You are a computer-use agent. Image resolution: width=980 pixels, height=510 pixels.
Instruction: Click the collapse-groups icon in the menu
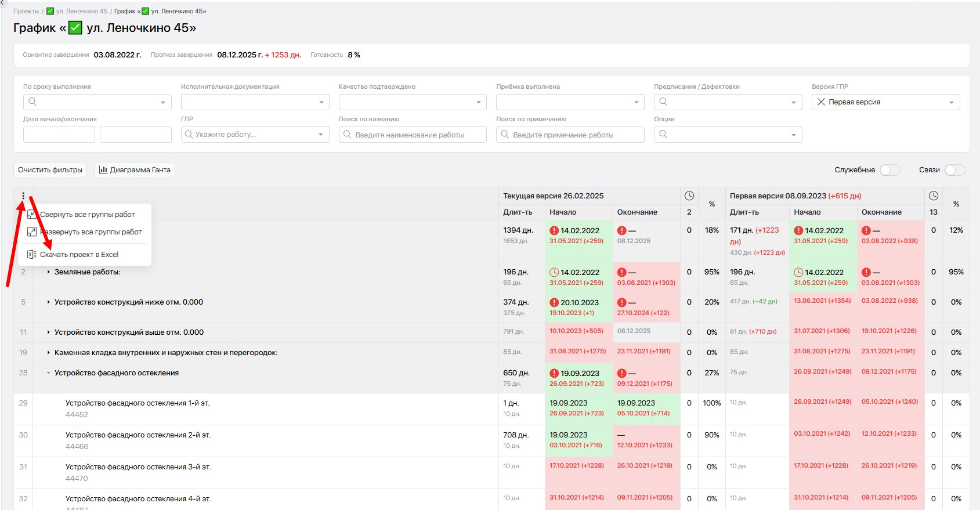click(32, 214)
